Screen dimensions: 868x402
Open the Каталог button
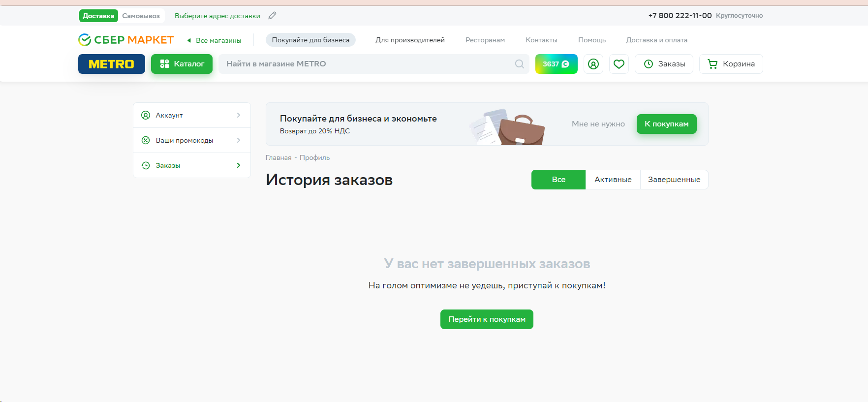(182, 64)
